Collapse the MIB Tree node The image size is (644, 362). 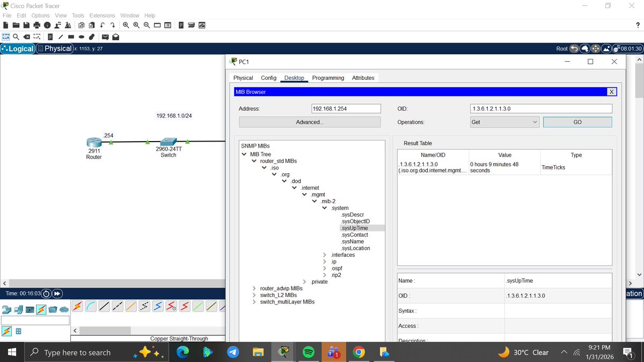tap(245, 154)
